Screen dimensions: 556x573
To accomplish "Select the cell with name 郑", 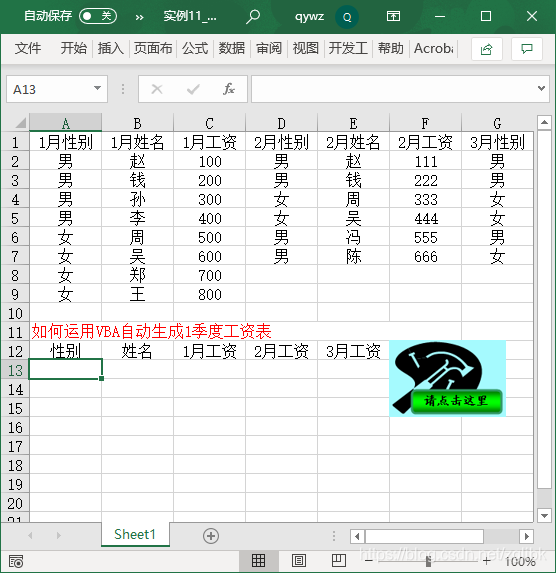I will [x=137, y=275].
